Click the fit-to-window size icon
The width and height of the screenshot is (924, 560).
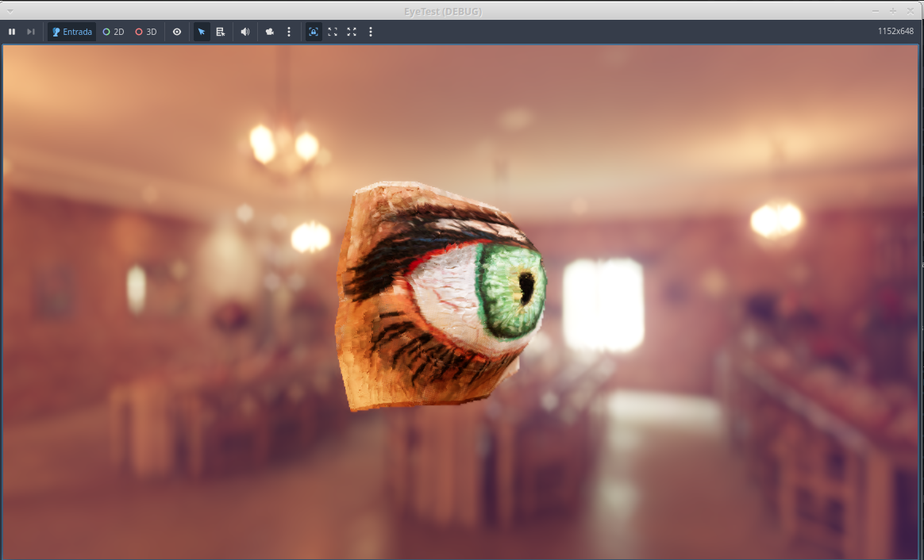tap(333, 32)
